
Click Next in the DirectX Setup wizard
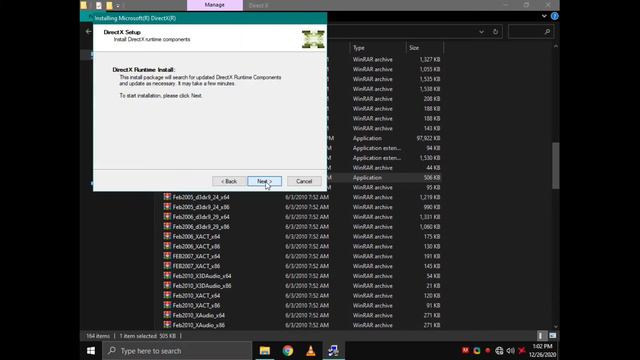[264, 181]
